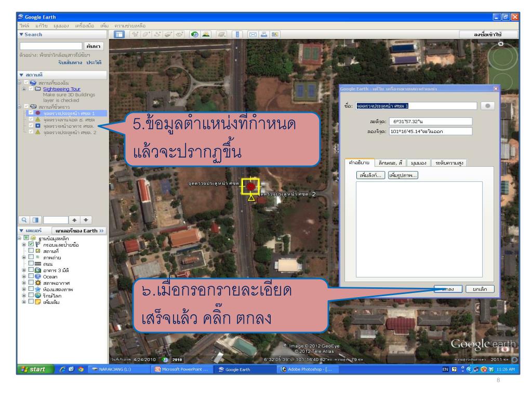Enable the สภาพอากาศ layer checkbox

[31, 283]
